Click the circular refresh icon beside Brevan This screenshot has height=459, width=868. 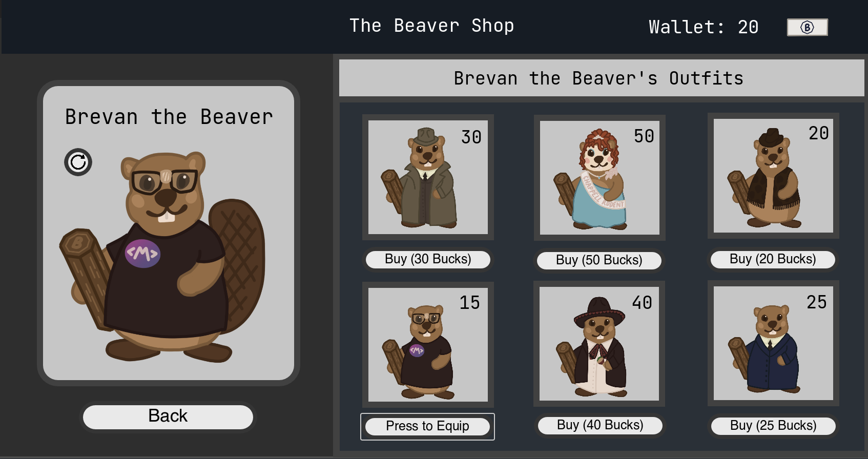tap(78, 162)
